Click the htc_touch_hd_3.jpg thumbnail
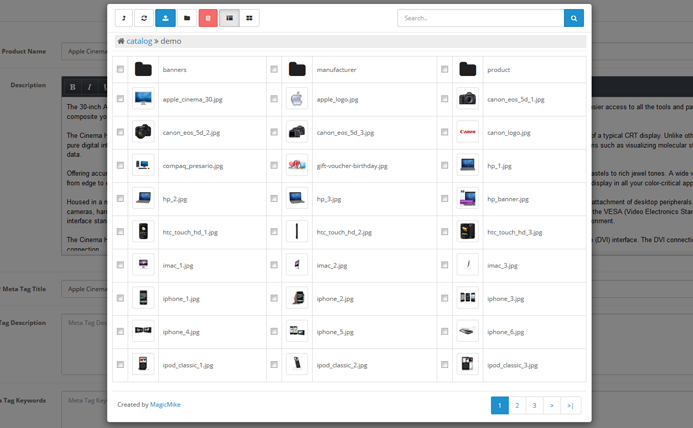The height and width of the screenshot is (428, 693). (x=468, y=231)
